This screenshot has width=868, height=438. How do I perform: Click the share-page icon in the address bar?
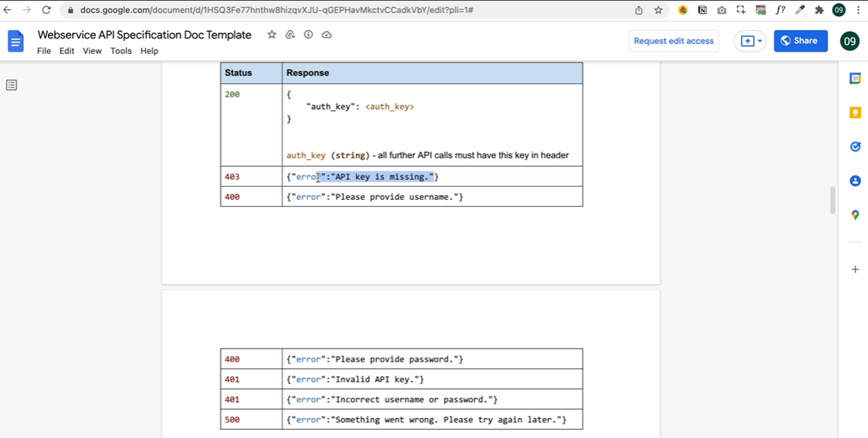[639, 10]
